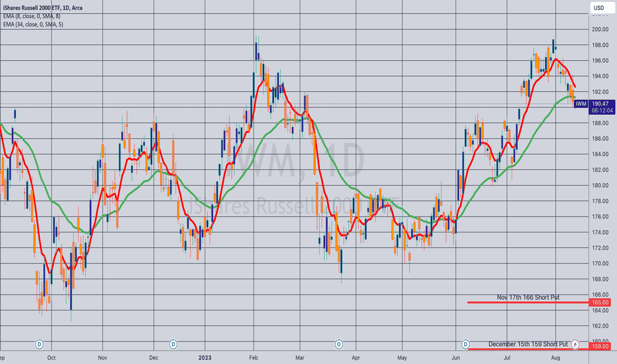
Task: Click the Apr label on the time axis
Action: coord(356,357)
